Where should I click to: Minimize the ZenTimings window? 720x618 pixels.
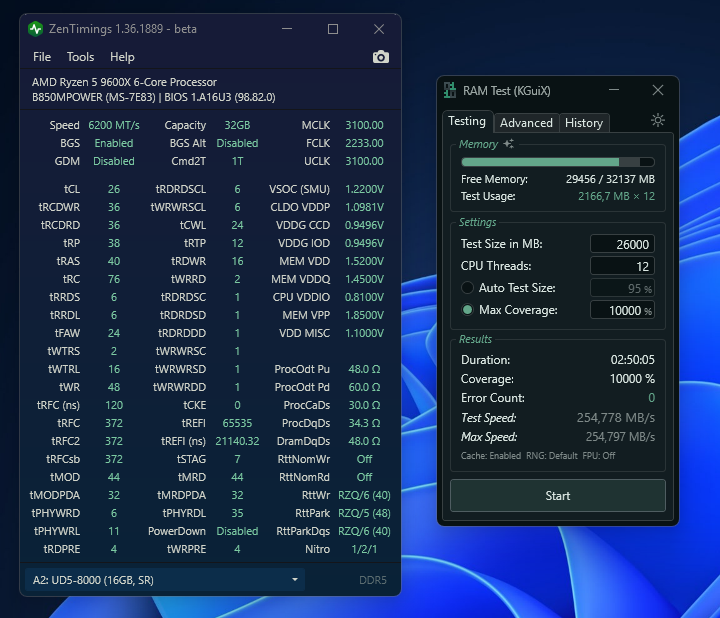click(287, 29)
